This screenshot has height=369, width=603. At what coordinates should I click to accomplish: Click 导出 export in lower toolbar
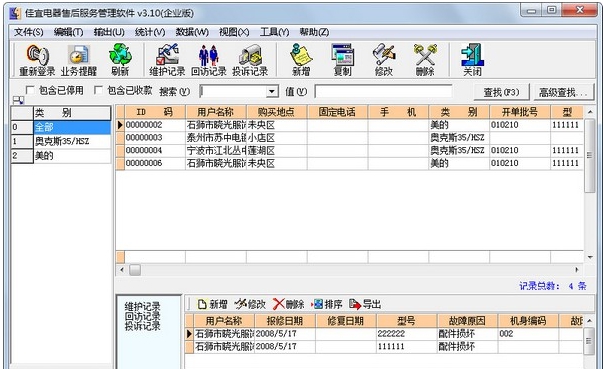tap(365, 304)
